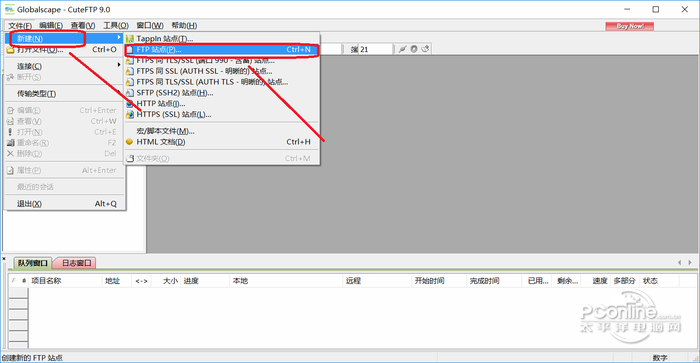700x363 pixels.
Task: Select HTTPS (SSL) 站点(L)... entry
Action: tap(221, 114)
